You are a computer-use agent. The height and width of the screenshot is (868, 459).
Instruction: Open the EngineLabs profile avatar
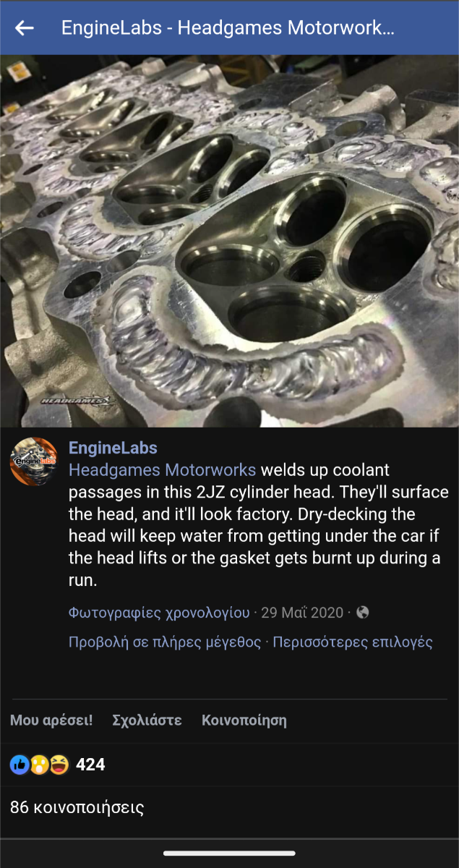[x=34, y=461]
